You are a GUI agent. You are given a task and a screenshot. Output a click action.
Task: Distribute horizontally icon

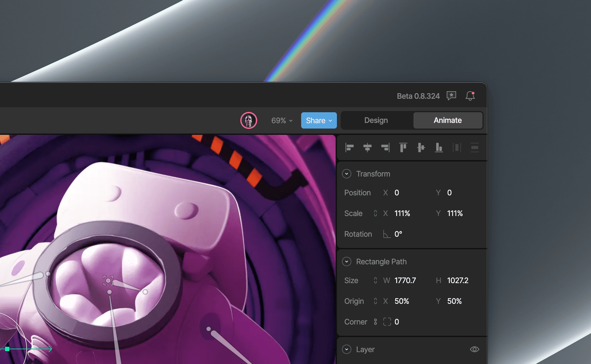[x=457, y=147]
